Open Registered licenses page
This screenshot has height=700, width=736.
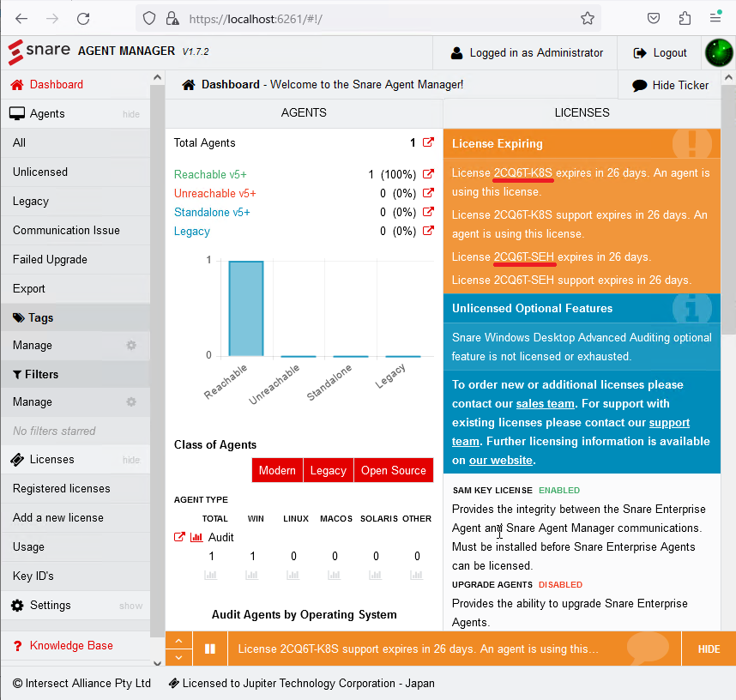click(75, 488)
